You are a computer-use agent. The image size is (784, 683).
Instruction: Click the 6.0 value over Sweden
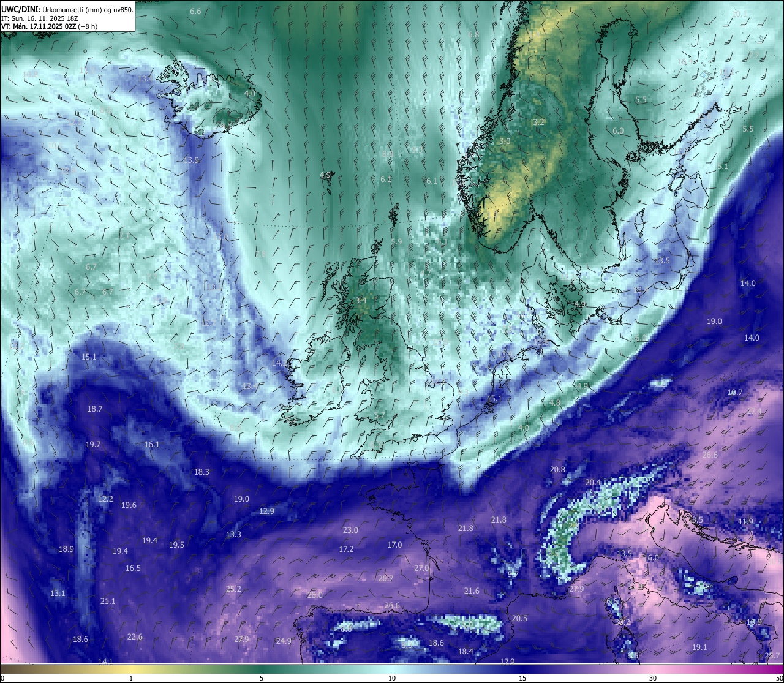pyautogui.click(x=618, y=131)
